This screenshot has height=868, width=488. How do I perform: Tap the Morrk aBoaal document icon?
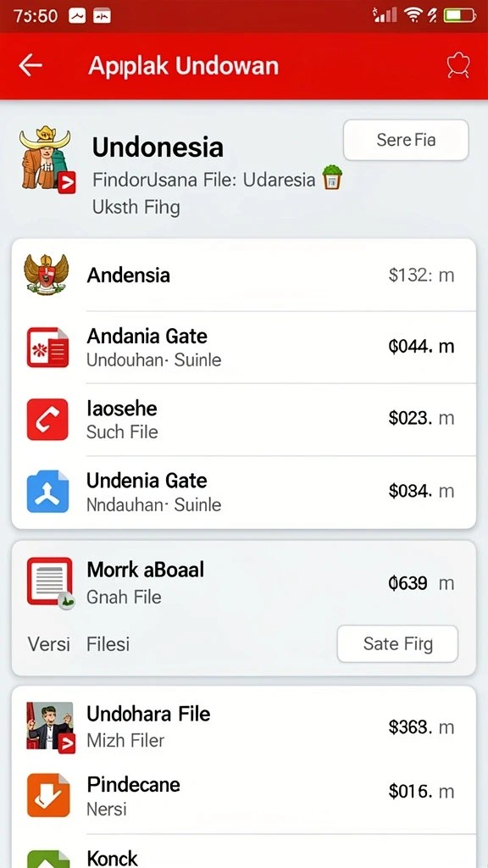point(50,582)
